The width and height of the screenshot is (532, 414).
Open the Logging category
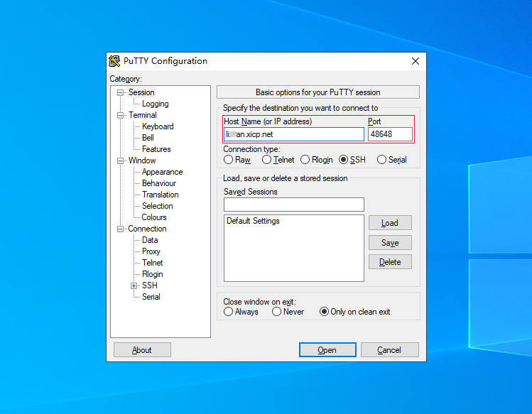click(155, 104)
